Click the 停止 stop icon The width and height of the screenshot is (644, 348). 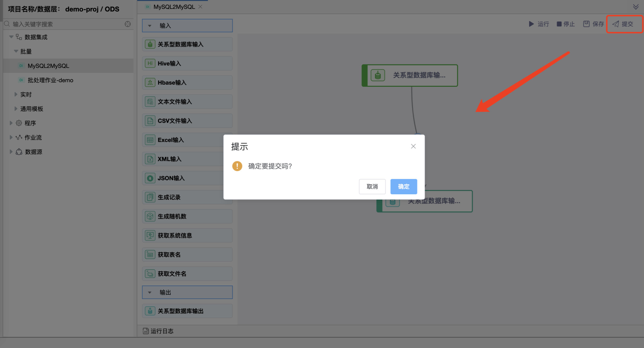(559, 24)
